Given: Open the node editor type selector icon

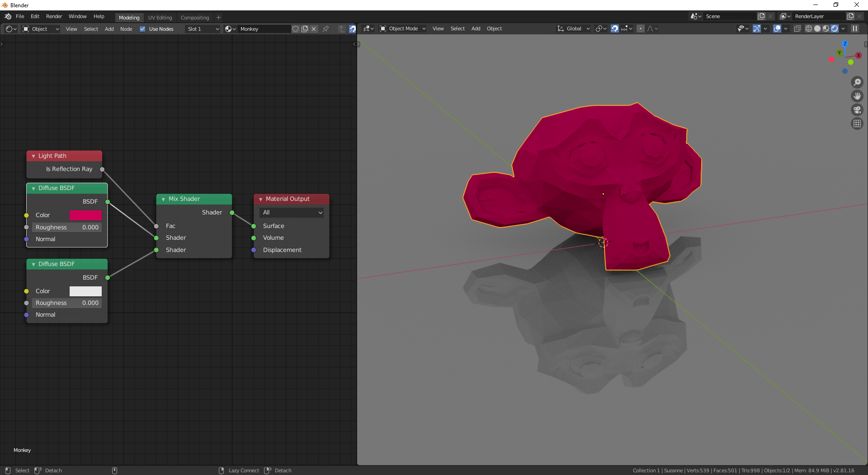Looking at the screenshot, I should [11, 29].
